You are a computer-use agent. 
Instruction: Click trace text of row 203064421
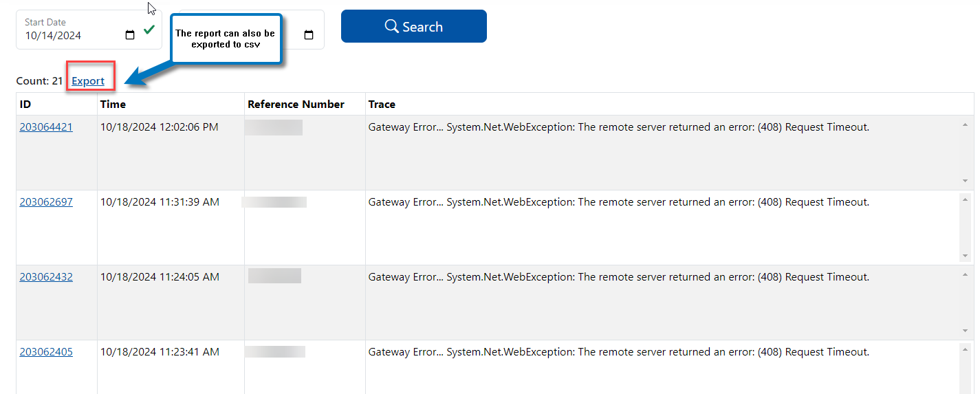pyautogui.click(x=619, y=127)
